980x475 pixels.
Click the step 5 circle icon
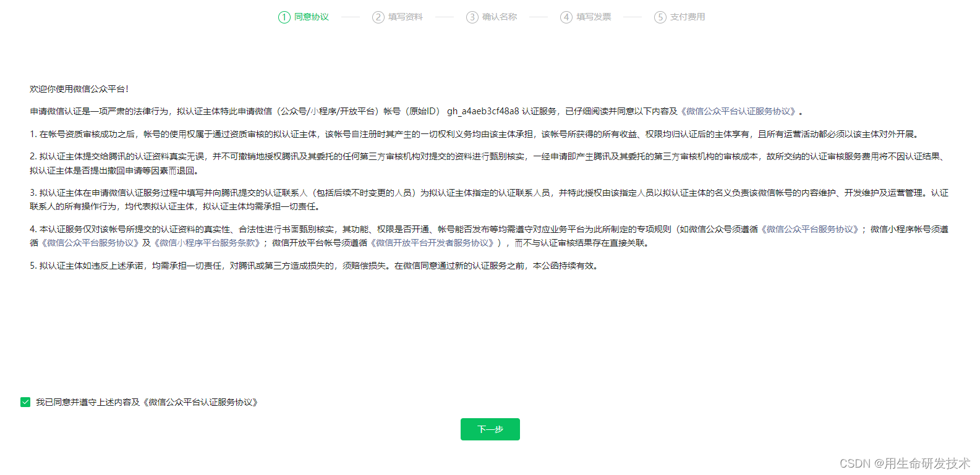(x=660, y=17)
